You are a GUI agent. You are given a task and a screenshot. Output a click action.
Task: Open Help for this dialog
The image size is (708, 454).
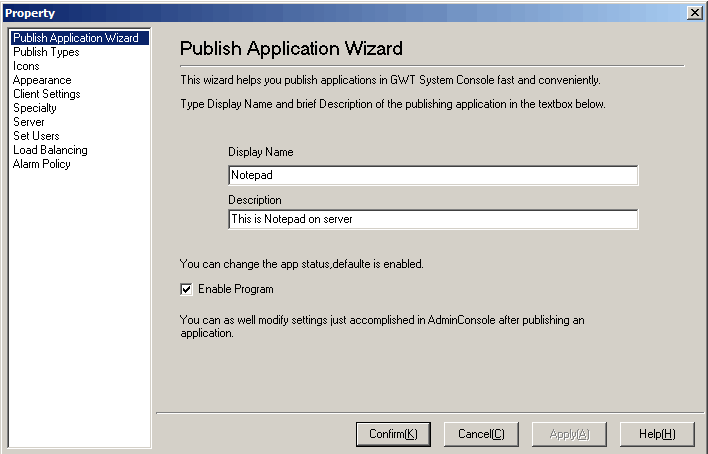(657, 434)
